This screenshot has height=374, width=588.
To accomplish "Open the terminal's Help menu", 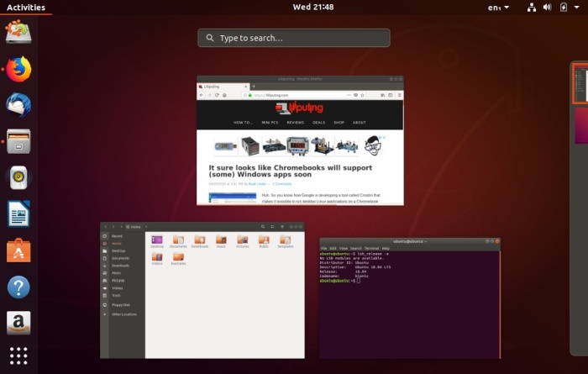I will (386, 248).
